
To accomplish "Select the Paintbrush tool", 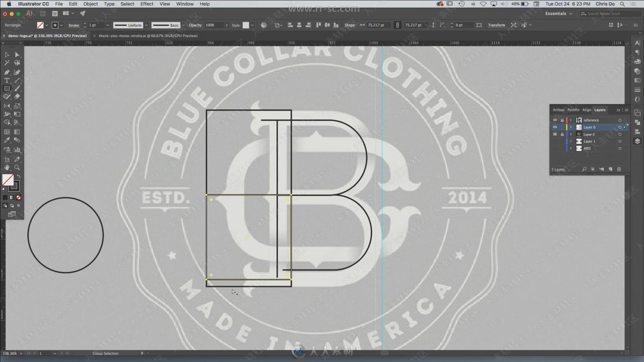I will [x=17, y=88].
